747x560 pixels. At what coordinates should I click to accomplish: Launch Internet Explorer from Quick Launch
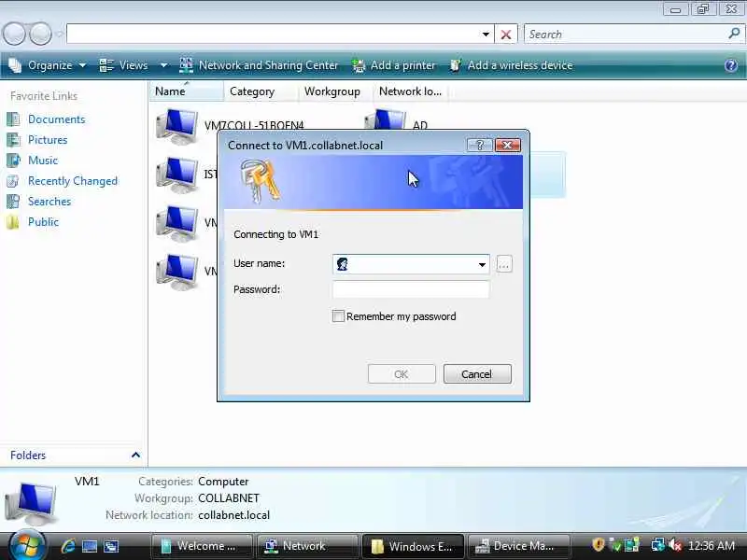[x=68, y=546]
